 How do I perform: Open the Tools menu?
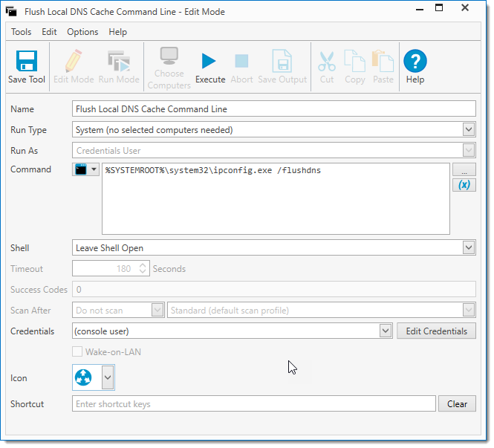click(21, 32)
